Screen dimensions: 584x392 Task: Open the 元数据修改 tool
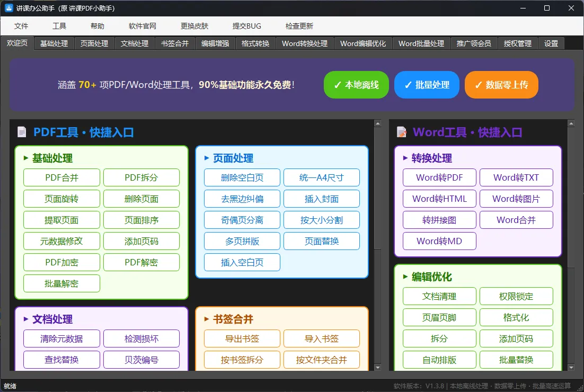click(x=62, y=241)
